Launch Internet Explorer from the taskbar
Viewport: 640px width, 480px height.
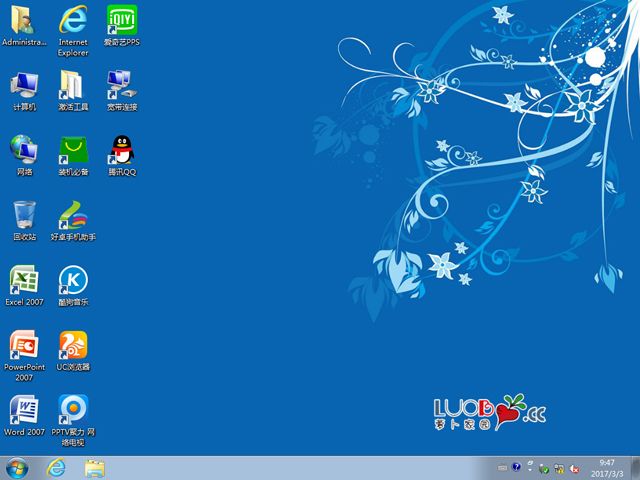pos(57,467)
